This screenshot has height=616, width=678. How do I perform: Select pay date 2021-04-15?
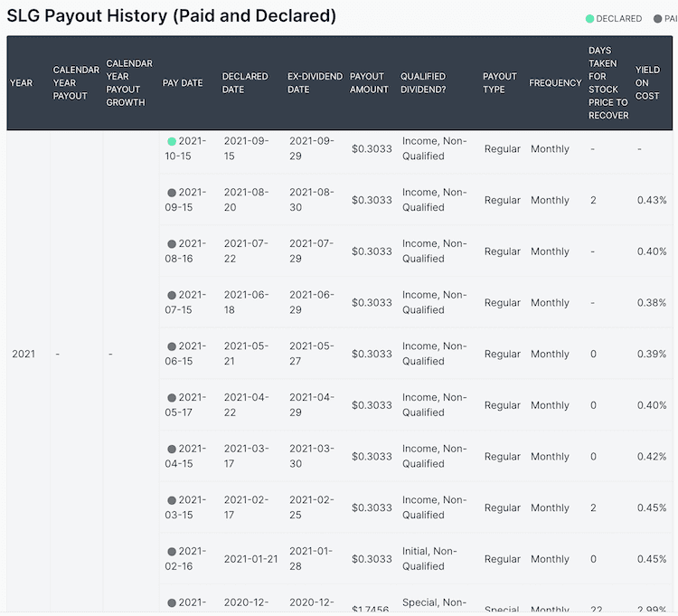(x=186, y=456)
